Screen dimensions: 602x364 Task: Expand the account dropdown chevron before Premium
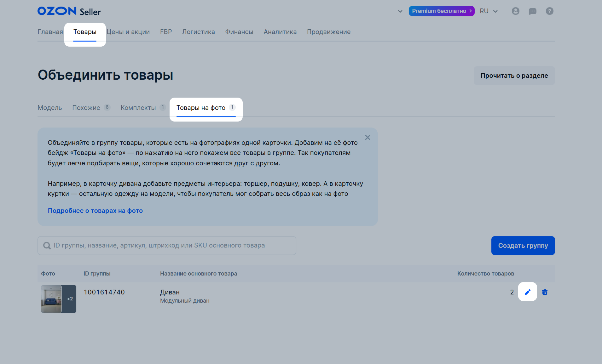coord(400,11)
